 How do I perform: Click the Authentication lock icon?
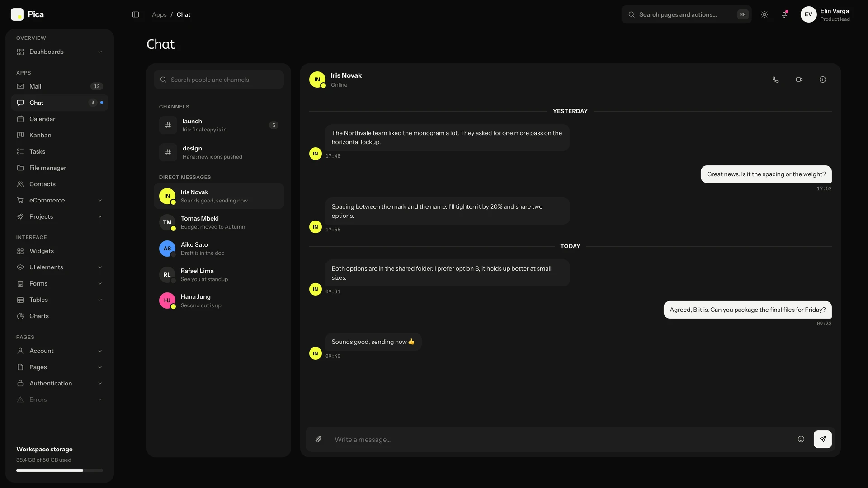(x=20, y=383)
